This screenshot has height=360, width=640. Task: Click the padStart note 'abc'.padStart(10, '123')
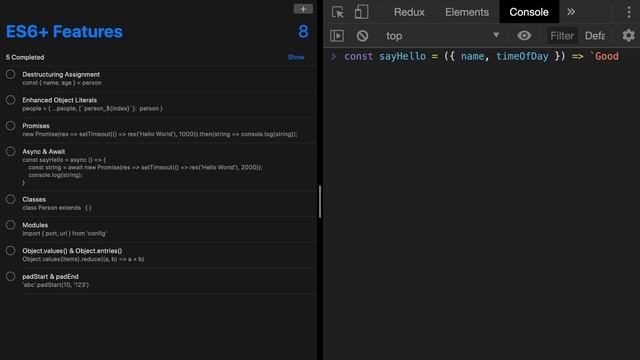56,284
